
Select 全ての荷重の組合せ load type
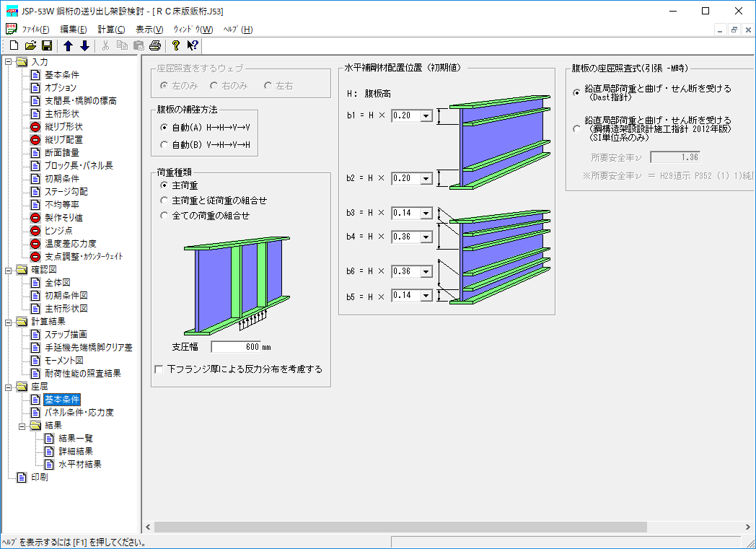pos(163,216)
